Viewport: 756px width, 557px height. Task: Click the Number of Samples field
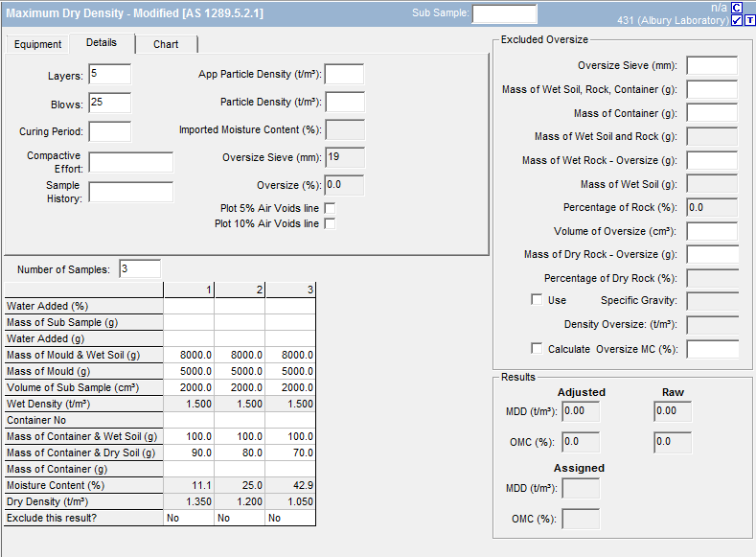[x=139, y=269]
